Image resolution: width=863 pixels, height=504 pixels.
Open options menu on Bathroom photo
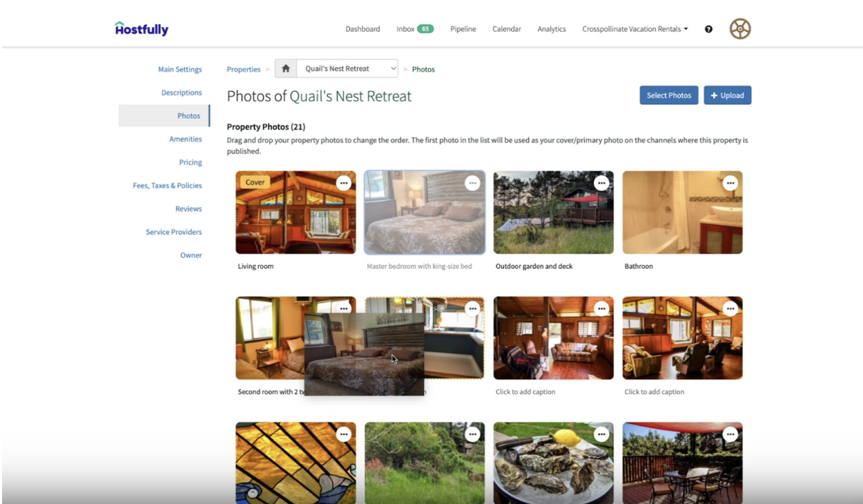(x=730, y=183)
